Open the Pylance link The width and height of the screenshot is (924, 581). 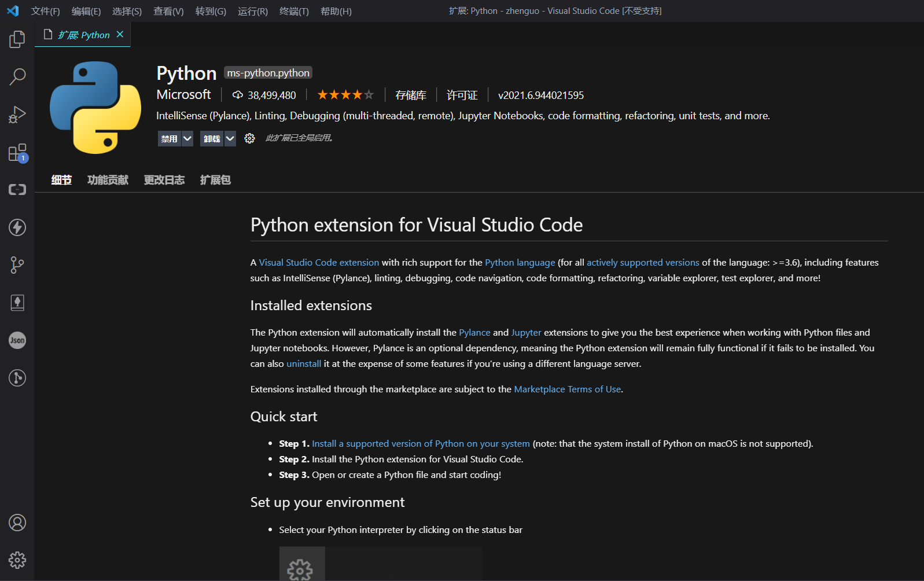[474, 332]
